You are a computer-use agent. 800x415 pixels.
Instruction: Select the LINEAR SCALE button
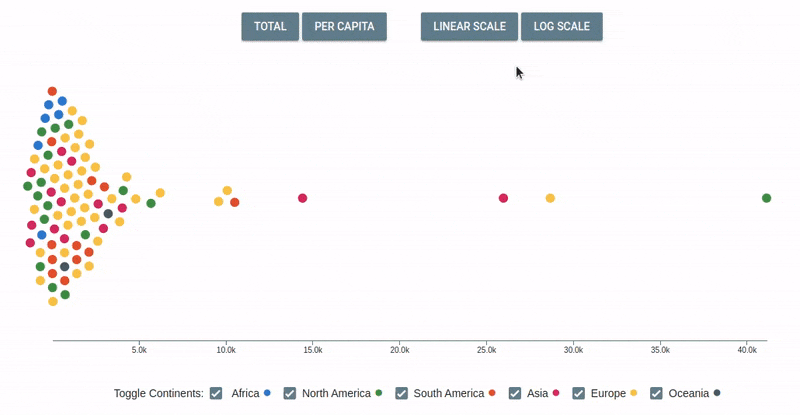coord(469,27)
